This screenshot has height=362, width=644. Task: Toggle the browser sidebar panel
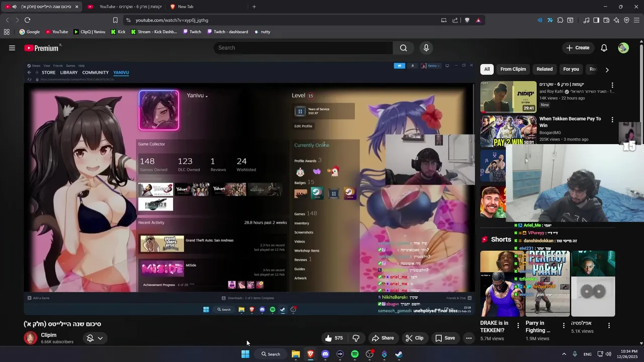pyautogui.click(x=596, y=20)
